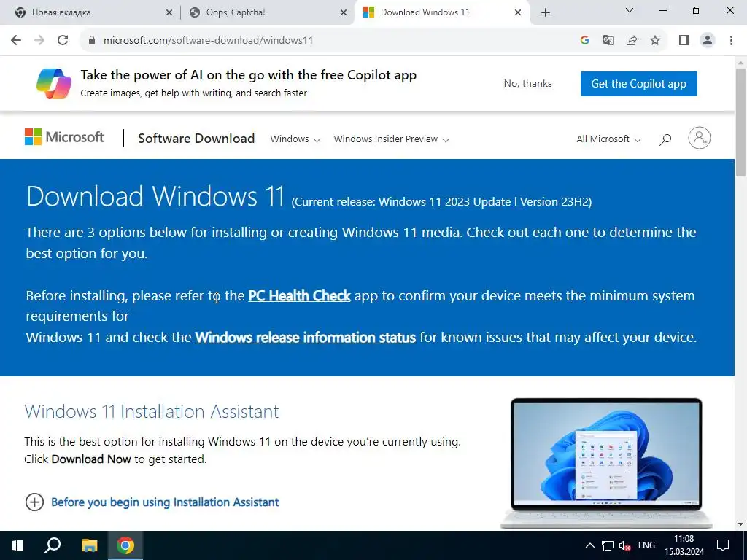Reload the page with the refresh icon

(x=63, y=40)
